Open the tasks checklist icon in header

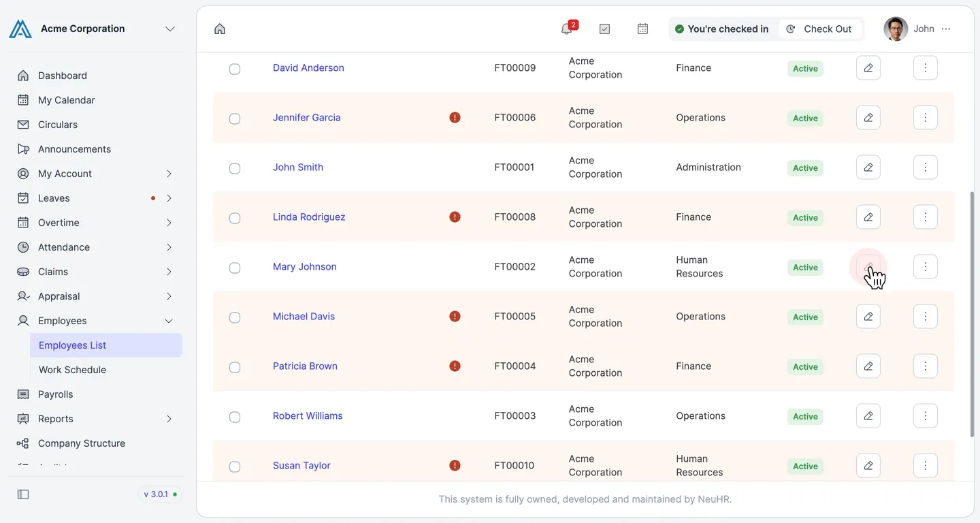point(604,29)
